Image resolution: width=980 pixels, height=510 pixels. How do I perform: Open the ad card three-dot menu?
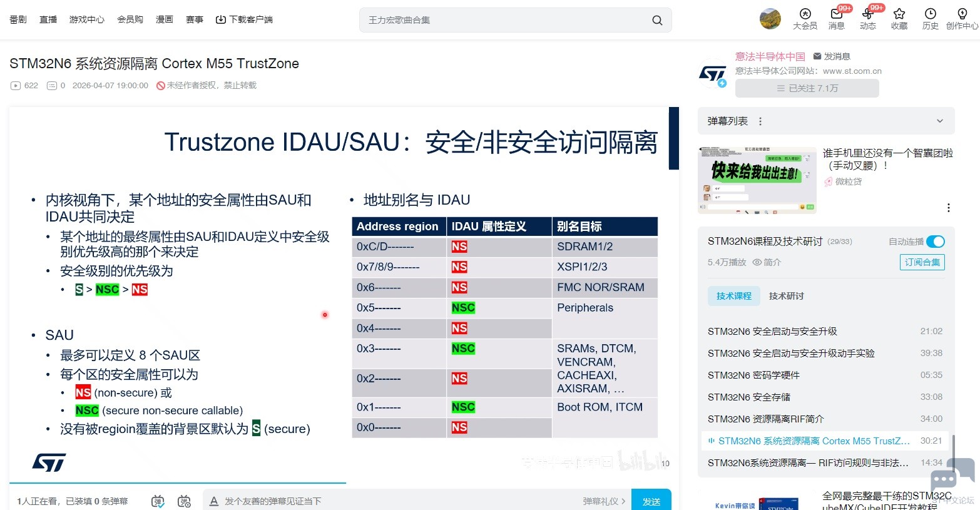point(949,208)
